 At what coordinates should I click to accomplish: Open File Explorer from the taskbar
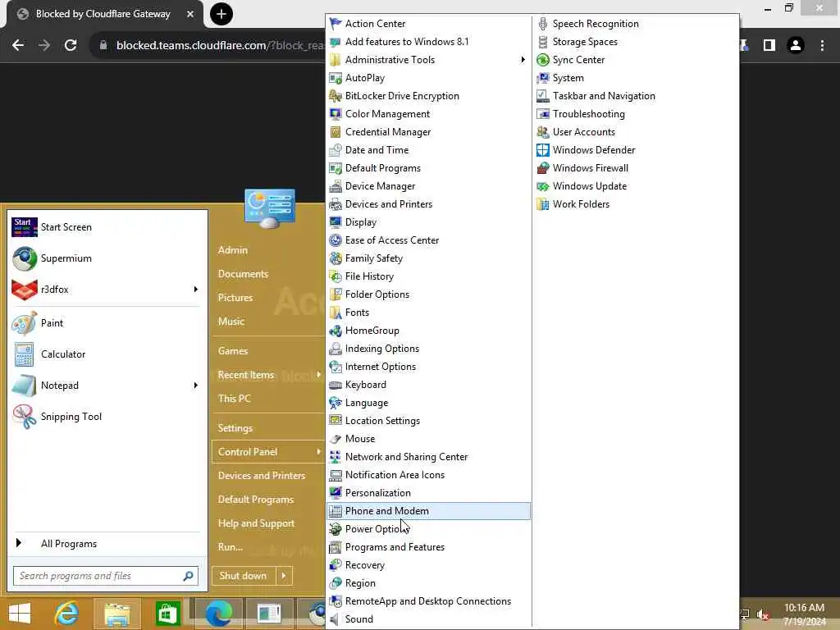pyautogui.click(x=116, y=614)
